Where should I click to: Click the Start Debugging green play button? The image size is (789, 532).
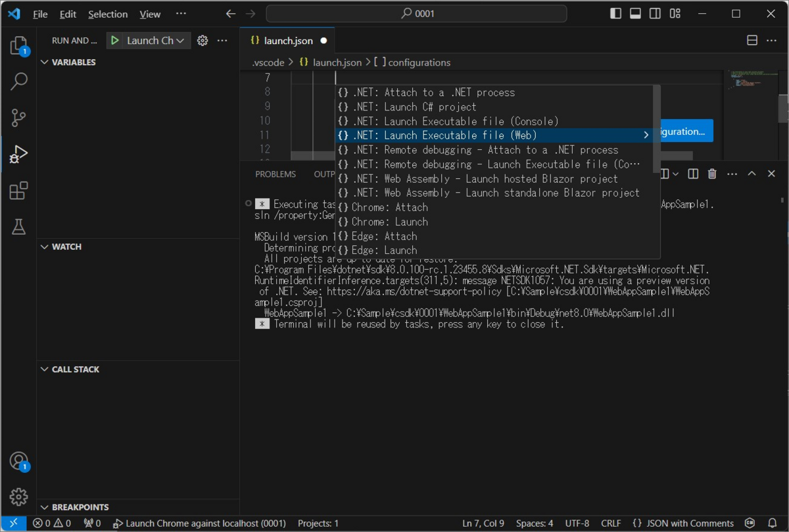(115, 41)
